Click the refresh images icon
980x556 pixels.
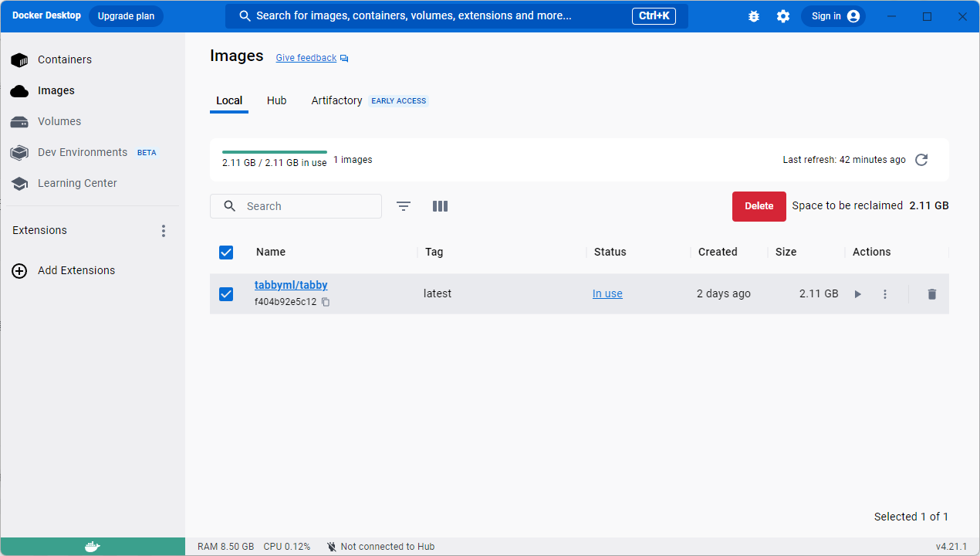921,160
